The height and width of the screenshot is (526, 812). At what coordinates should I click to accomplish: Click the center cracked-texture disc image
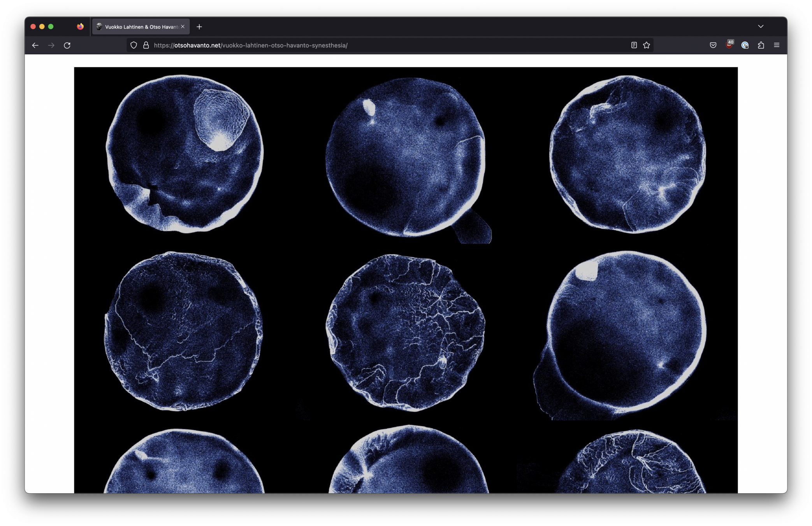coord(406,332)
